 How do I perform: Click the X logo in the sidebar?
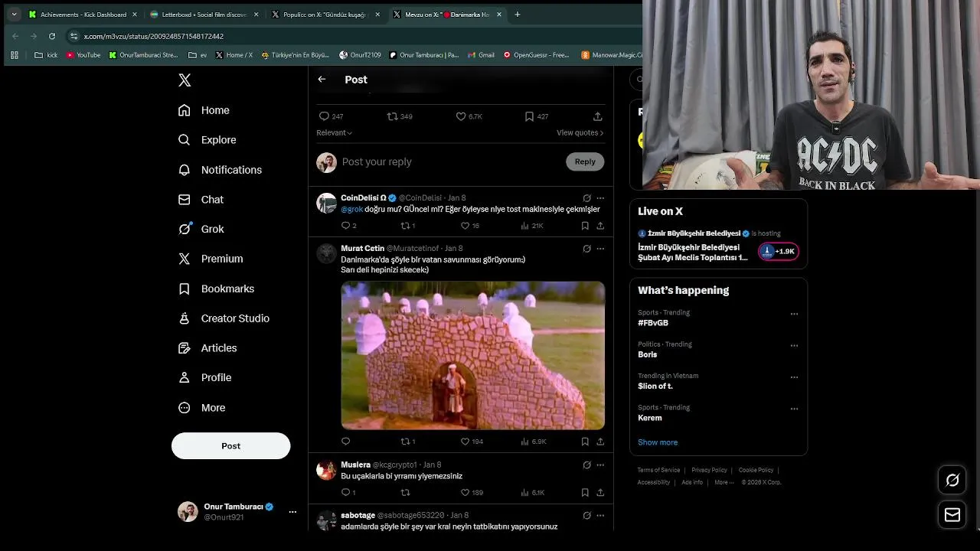pos(185,80)
